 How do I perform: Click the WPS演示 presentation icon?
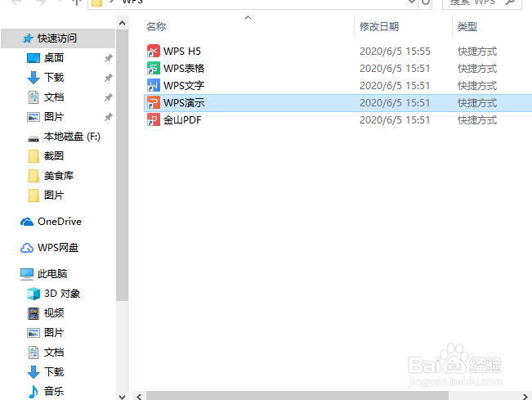coord(154,102)
